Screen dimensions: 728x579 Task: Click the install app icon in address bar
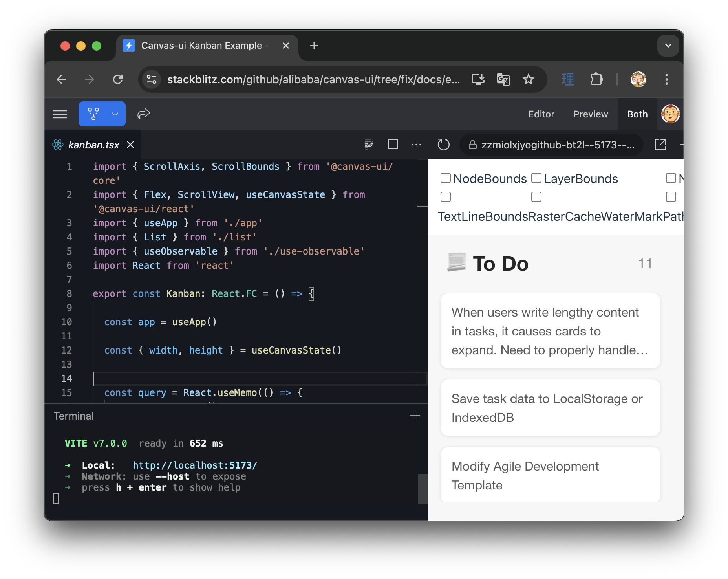pos(478,80)
